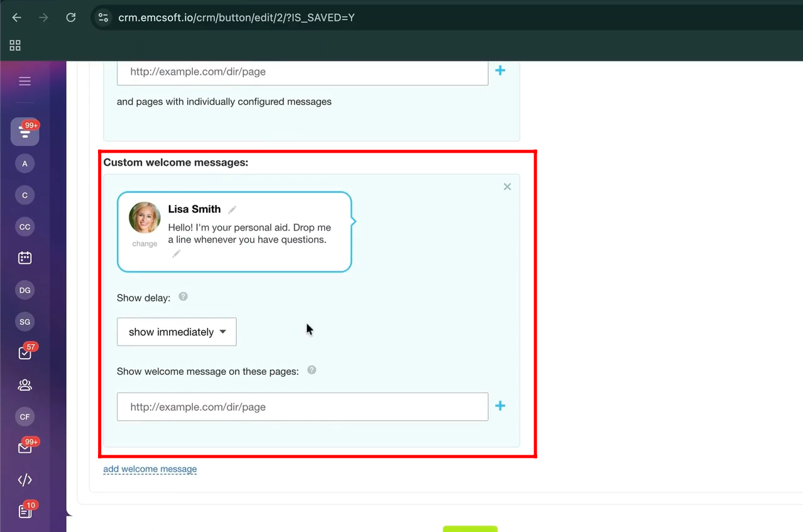Open the mail envelope icon in sidebar
This screenshot has height=532, width=803.
pos(25,448)
